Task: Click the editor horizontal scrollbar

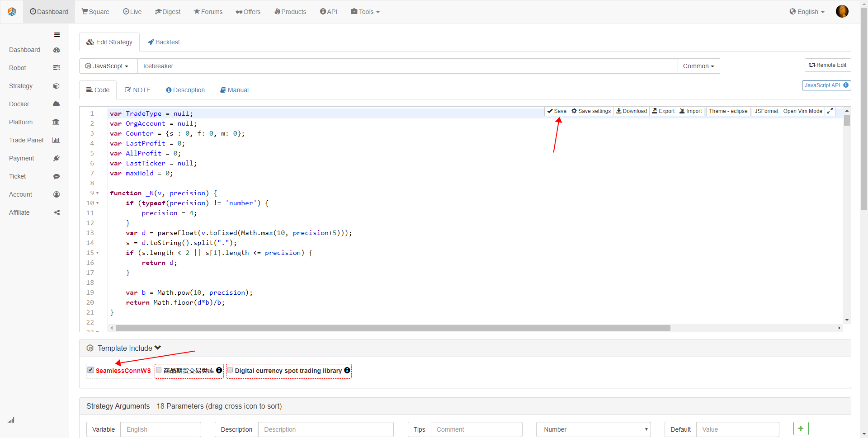Action: tap(392, 328)
